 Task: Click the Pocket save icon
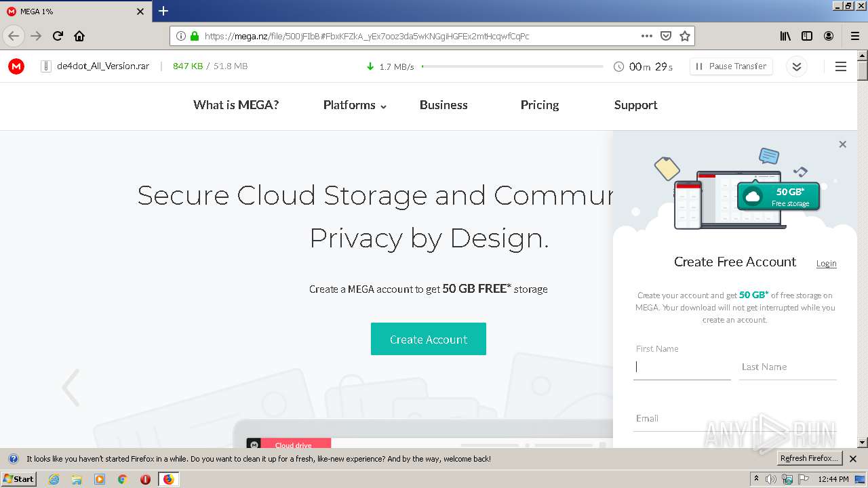pyautogui.click(x=666, y=36)
